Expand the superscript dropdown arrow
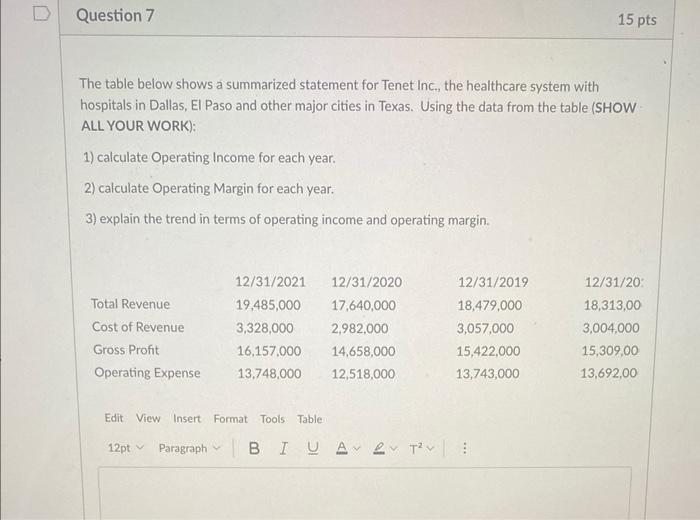Viewport: 700px width, 520px height. (430, 448)
